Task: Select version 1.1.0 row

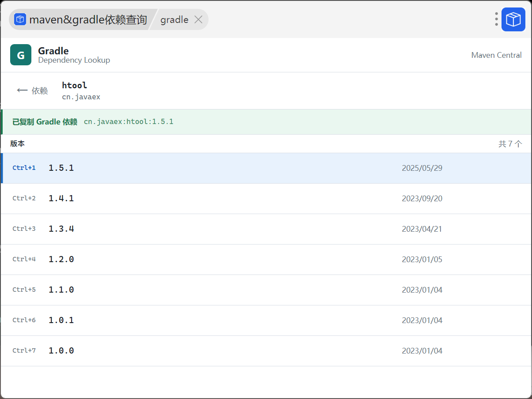Action: tap(266, 290)
